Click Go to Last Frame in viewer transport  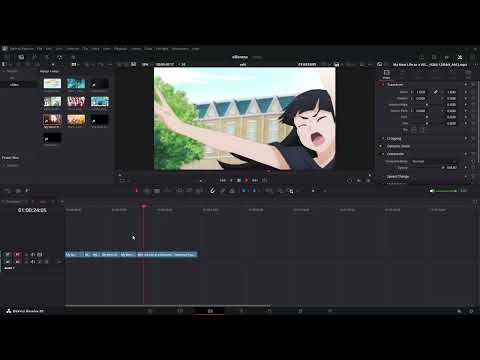coord(255,180)
